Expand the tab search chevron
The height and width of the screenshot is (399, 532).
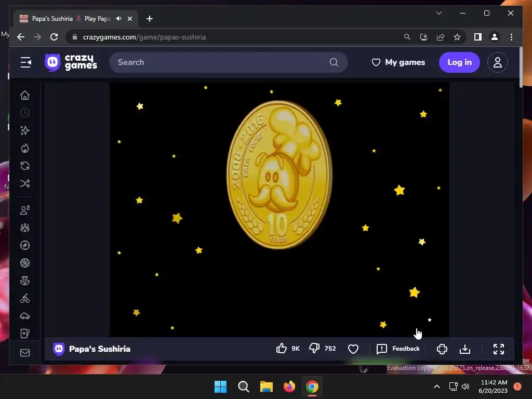tap(438, 13)
